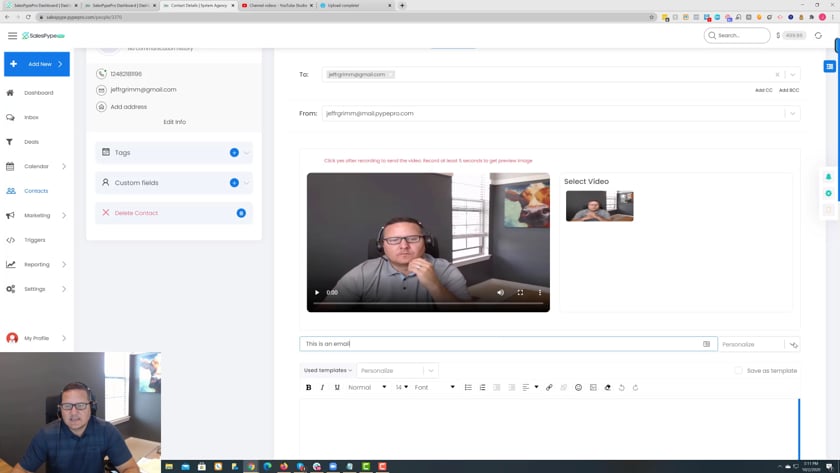Clear formatting with eraser icon
Image resolution: width=840 pixels, height=473 pixels.
pyautogui.click(x=608, y=387)
